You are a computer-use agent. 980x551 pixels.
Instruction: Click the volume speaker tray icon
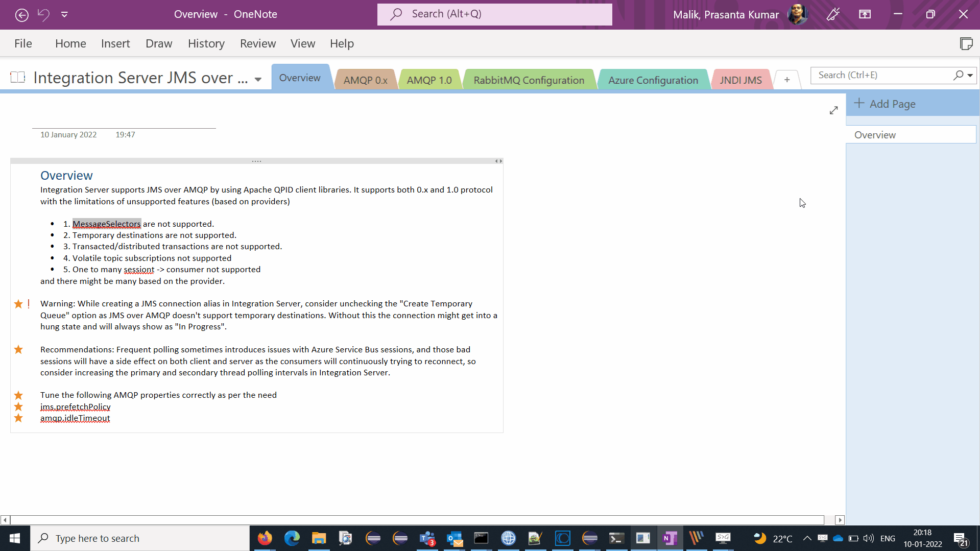(868, 538)
